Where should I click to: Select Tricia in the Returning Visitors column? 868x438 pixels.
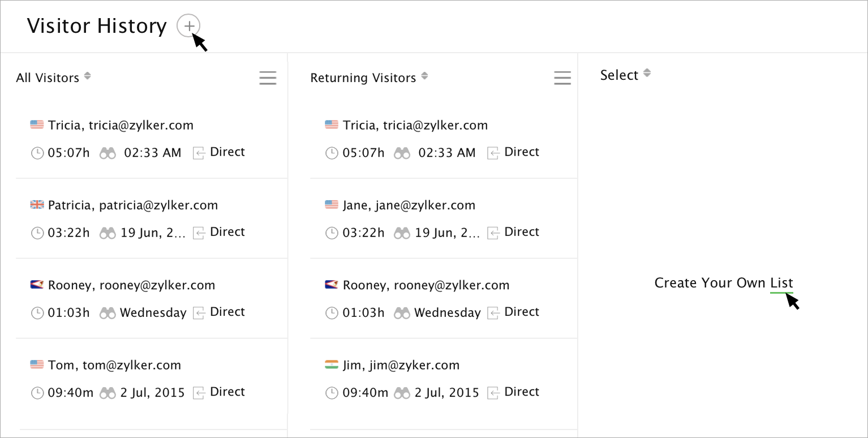(415, 126)
